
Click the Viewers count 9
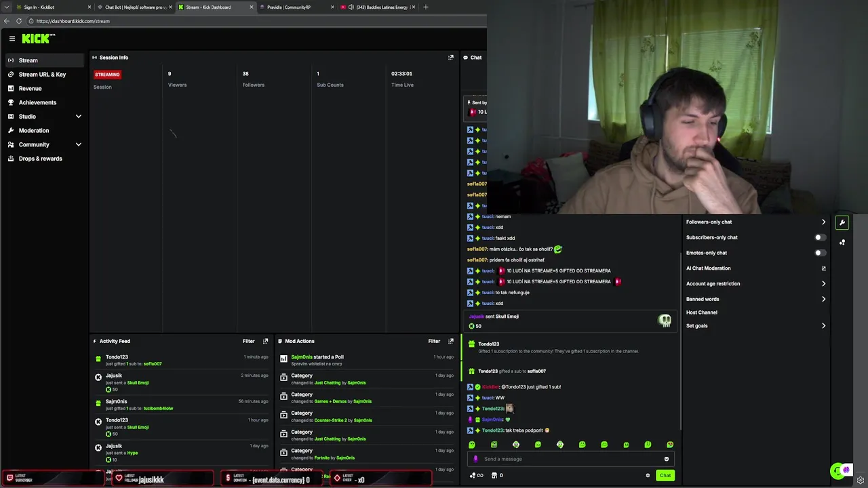[170, 74]
